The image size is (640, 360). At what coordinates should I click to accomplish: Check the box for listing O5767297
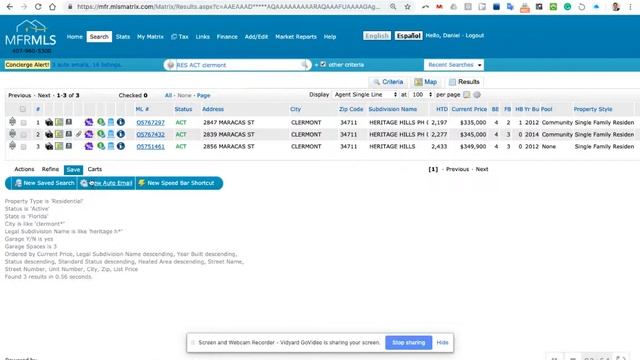pyautogui.click(x=24, y=122)
